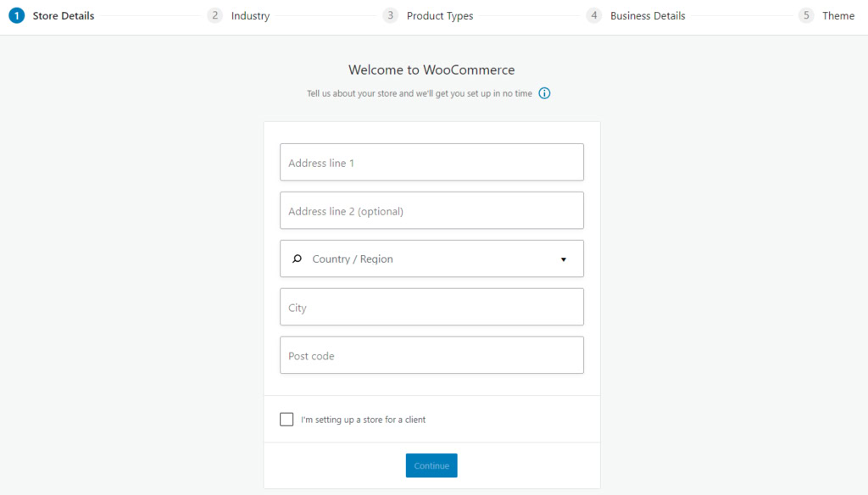This screenshot has height=495, width=868.
Task: Select the Product Types step label
Action: tap(439, 15)
